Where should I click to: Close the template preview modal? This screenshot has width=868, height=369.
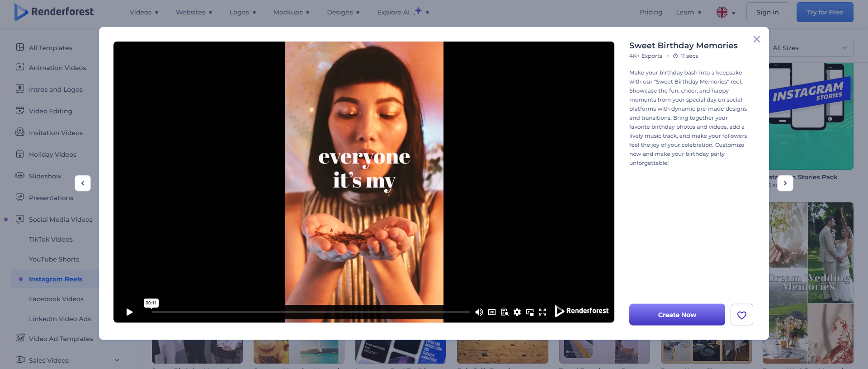tap(757, 39)
